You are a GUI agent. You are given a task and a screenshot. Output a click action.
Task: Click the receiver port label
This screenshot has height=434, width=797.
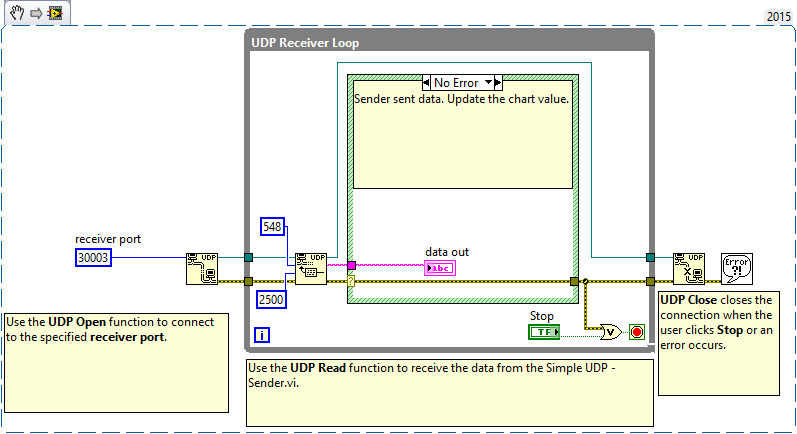(108, 239)
